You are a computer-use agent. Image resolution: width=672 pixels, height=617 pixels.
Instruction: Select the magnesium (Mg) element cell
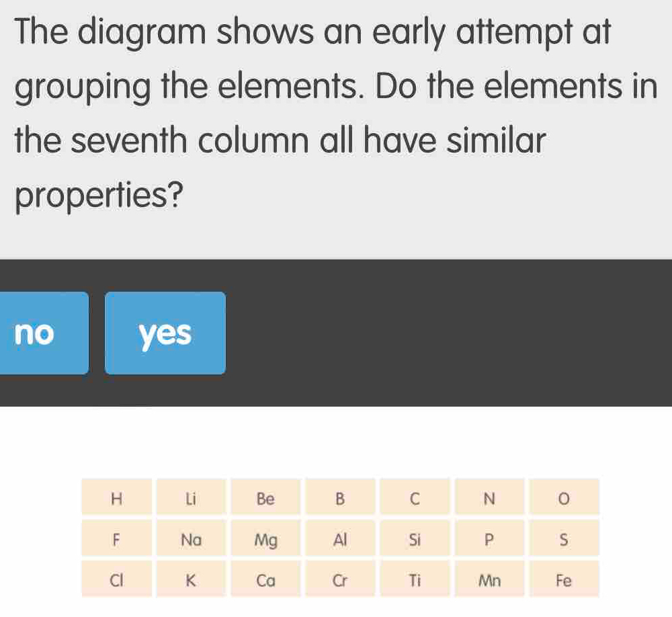coord(265,540)
